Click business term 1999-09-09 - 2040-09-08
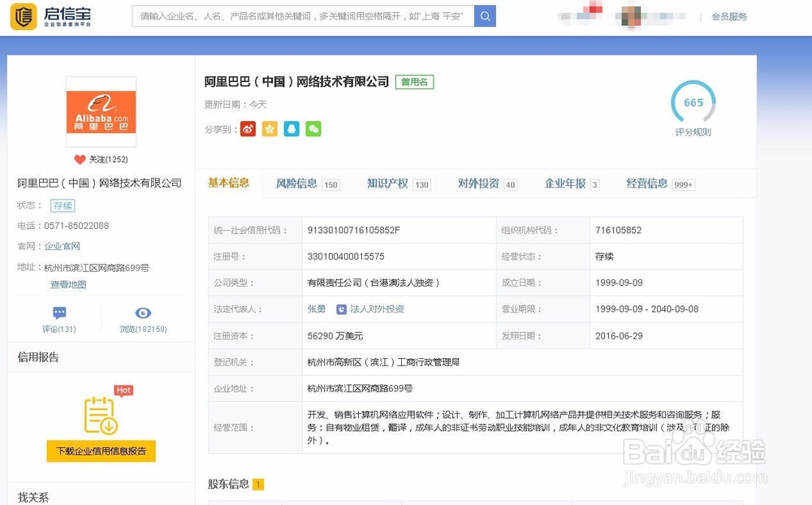The image size is (812, 505). (x=647, y=309)
